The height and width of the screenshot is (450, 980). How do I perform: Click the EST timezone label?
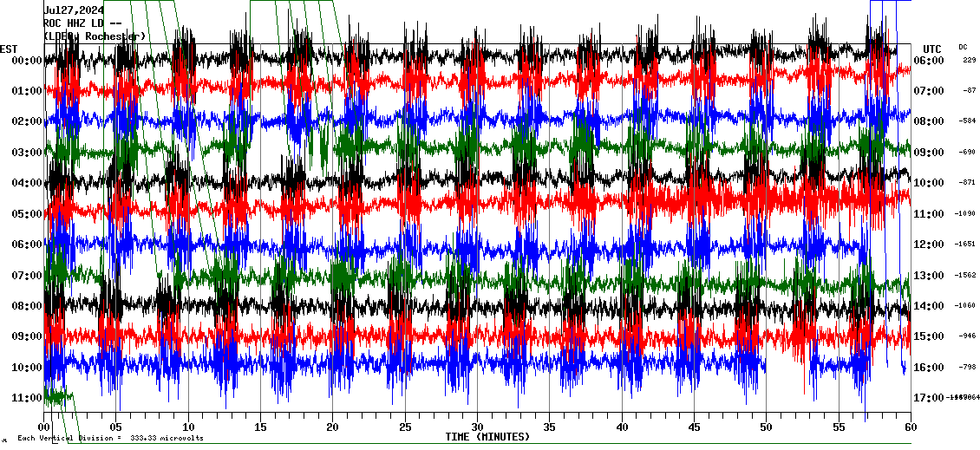pos(10,49)
